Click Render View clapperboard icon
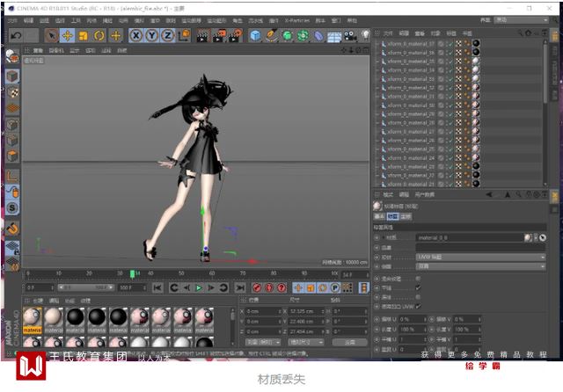Viewport: 563px width, 392px height. [x=203, y=35]
